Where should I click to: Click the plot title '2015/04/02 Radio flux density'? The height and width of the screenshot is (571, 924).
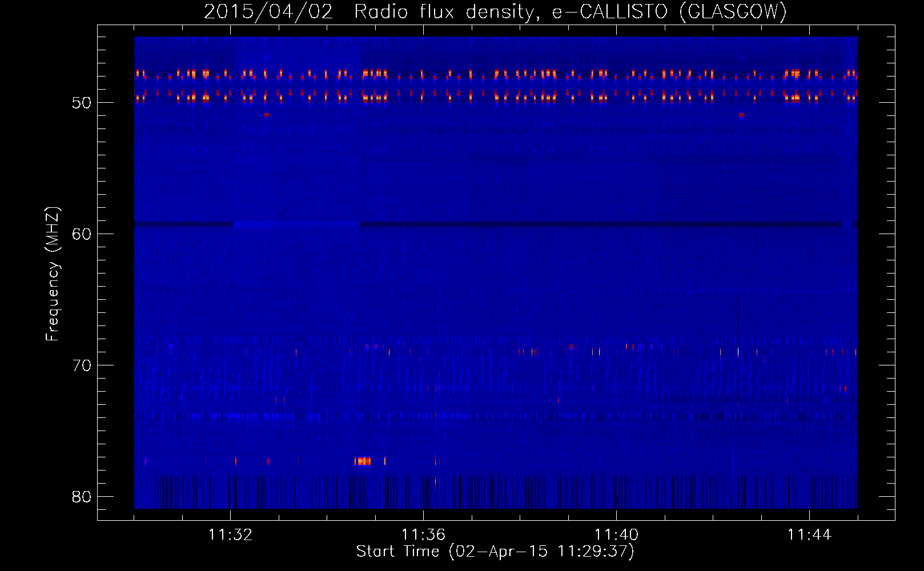point(495,11)
